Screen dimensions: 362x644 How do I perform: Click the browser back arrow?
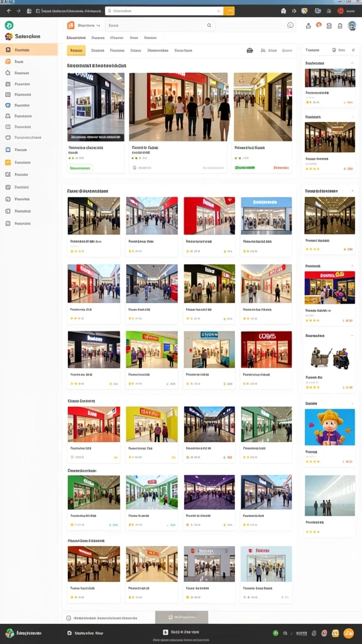click(x=9, y=11)
